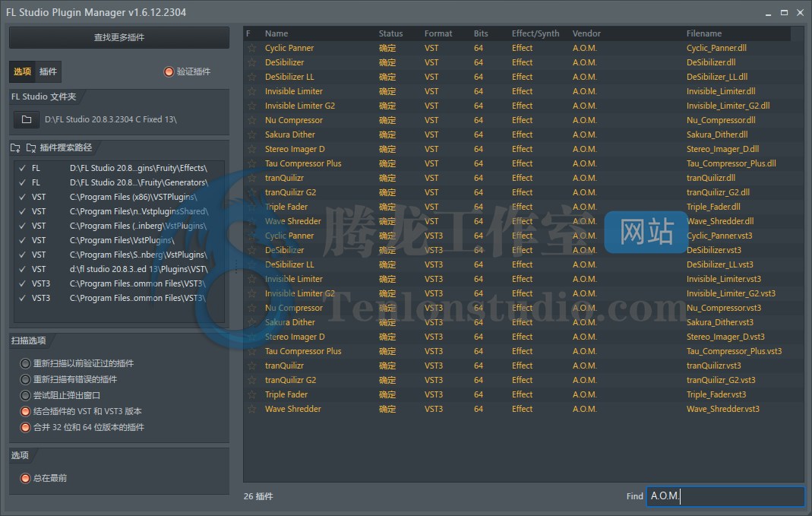Select the C:\Program Files\S..nberg\VstPlugins path row
Image resolution: width=812 pixels, height=516 pixels.
coord(119,255)
